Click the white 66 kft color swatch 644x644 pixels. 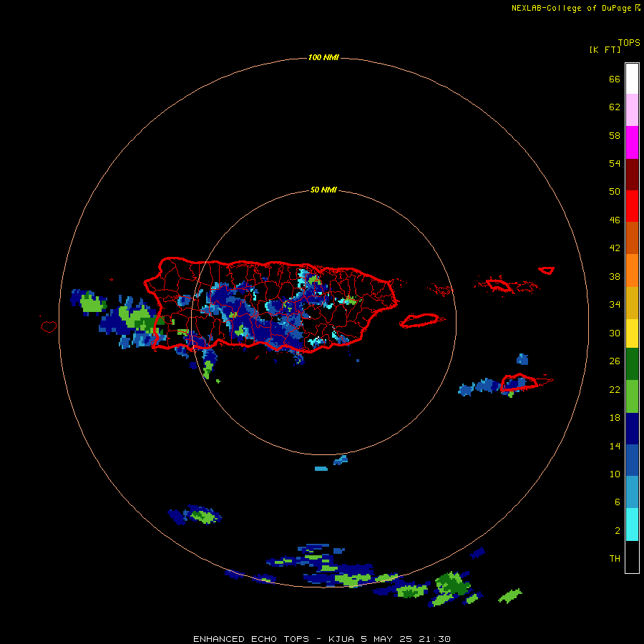click(632, 79)
